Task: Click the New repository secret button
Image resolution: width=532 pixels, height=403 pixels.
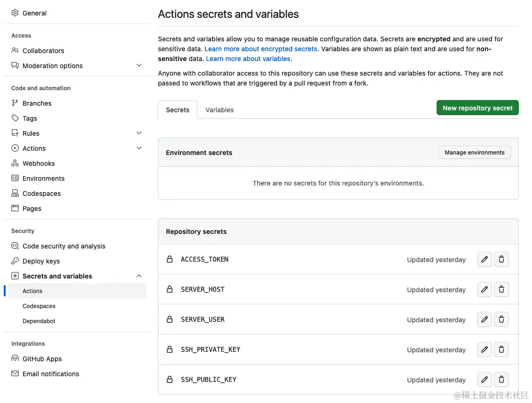Action: (477, 108)
